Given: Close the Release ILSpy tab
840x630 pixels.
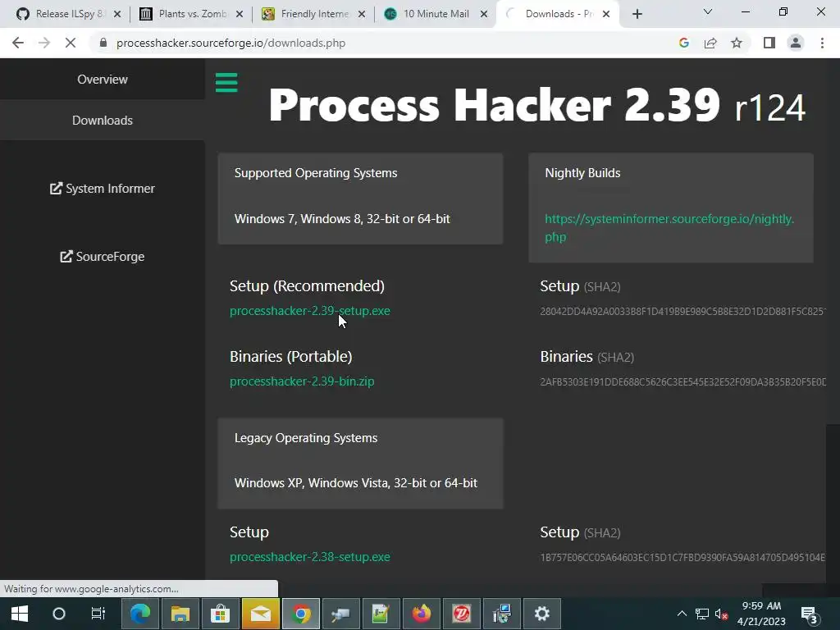Looking at the screenshot, I should [x=117, y=14].
